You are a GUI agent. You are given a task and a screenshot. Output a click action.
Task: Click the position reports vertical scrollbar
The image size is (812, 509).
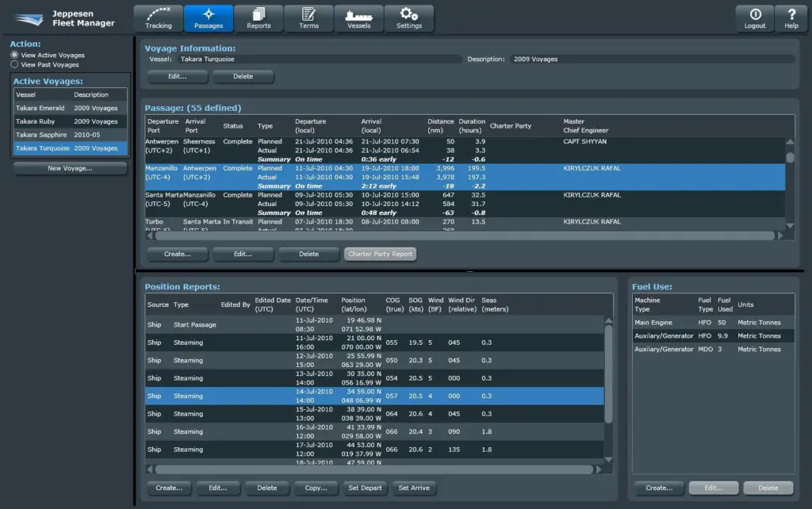pos(608,374)
